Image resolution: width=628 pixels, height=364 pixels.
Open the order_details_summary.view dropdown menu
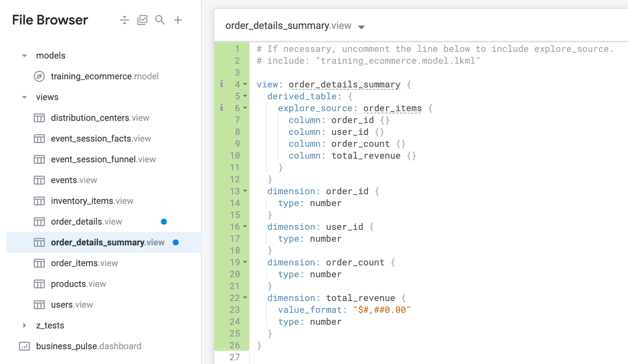coord(361,27)
